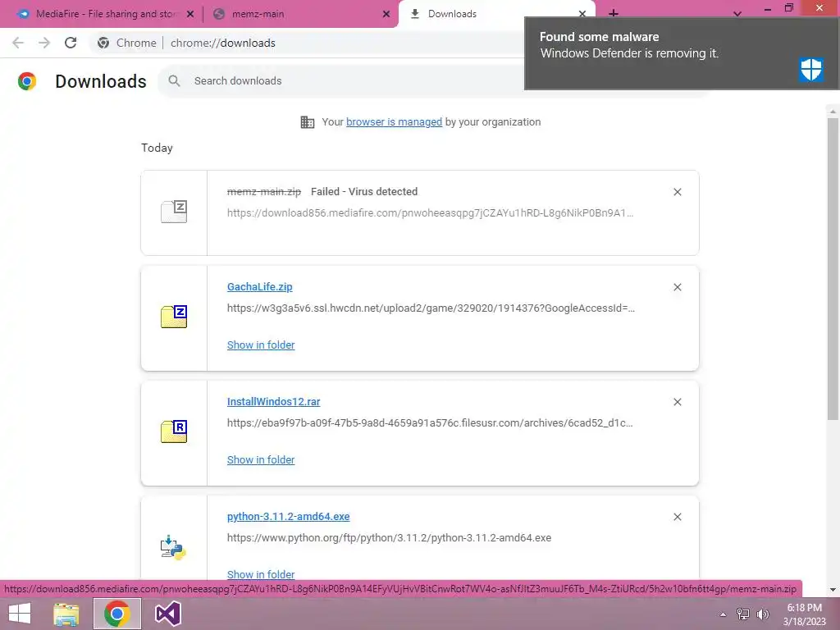The width and height of the screenshot is (840, 630).
Task: Show GachaLife.zip in folder
Action: click(261, 345)
